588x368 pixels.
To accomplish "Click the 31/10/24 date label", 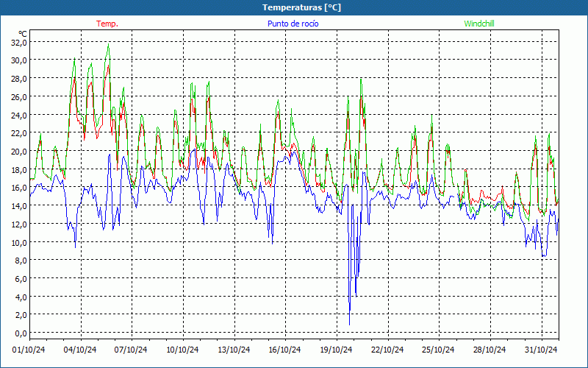I will pos(541,350).
